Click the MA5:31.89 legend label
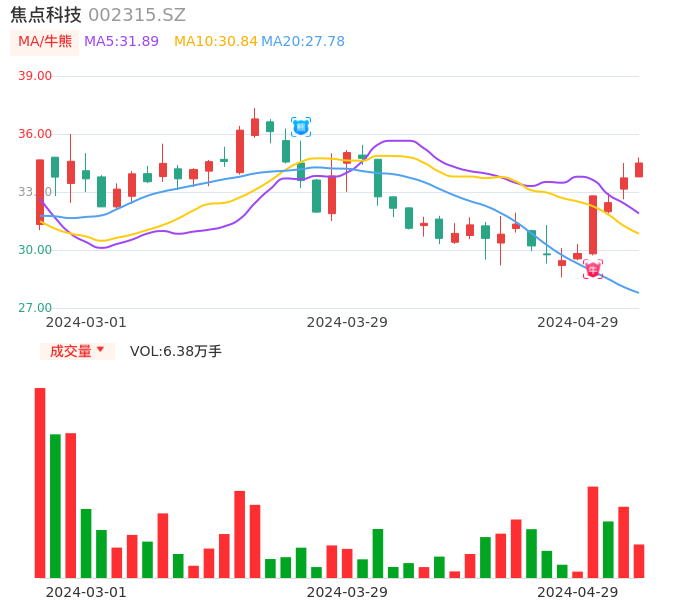Image resolution: width=686 pixels, height=606 pixels. pos(121,42)
